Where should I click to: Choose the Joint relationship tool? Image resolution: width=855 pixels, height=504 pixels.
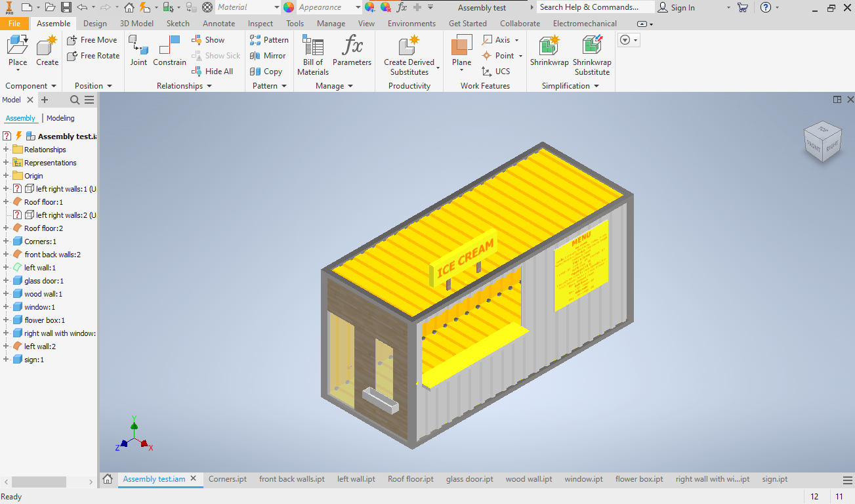tap(138, 52)
